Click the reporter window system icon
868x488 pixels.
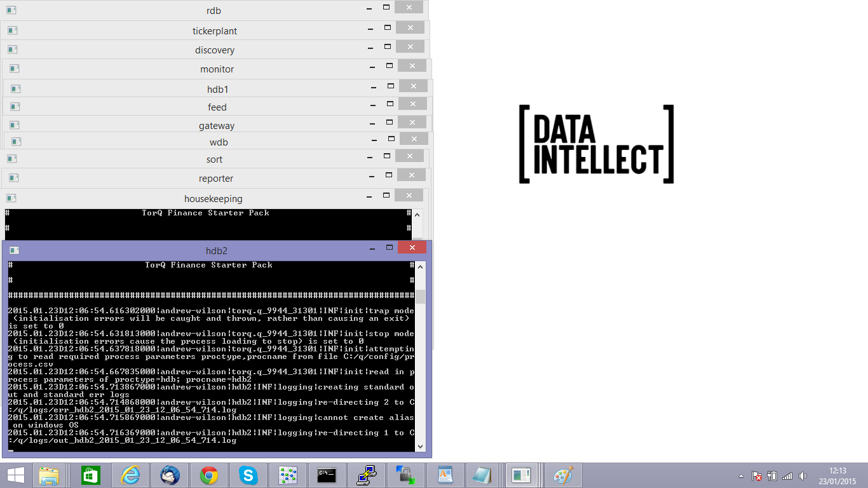[x=13, y=178]
